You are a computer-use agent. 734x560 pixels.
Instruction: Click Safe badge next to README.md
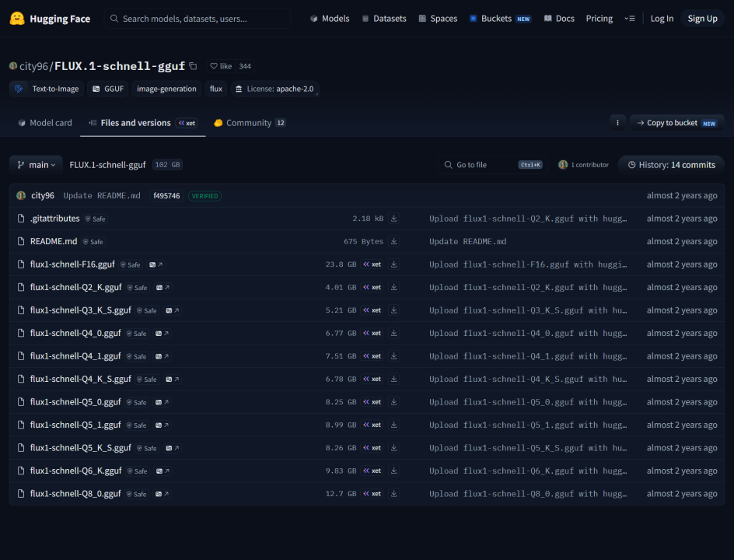pyautogui.click(x=93, y=242)
